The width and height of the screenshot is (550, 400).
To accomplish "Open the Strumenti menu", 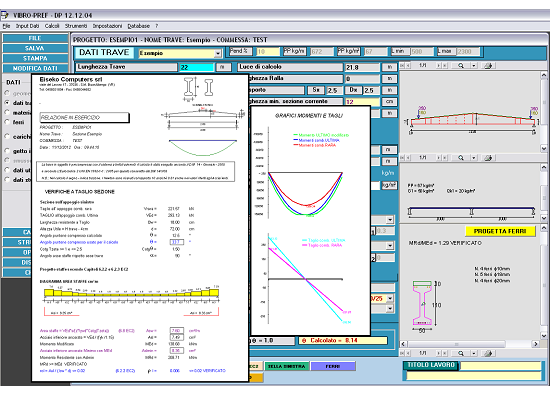I will pyautogui.click(x=76, y=26).
